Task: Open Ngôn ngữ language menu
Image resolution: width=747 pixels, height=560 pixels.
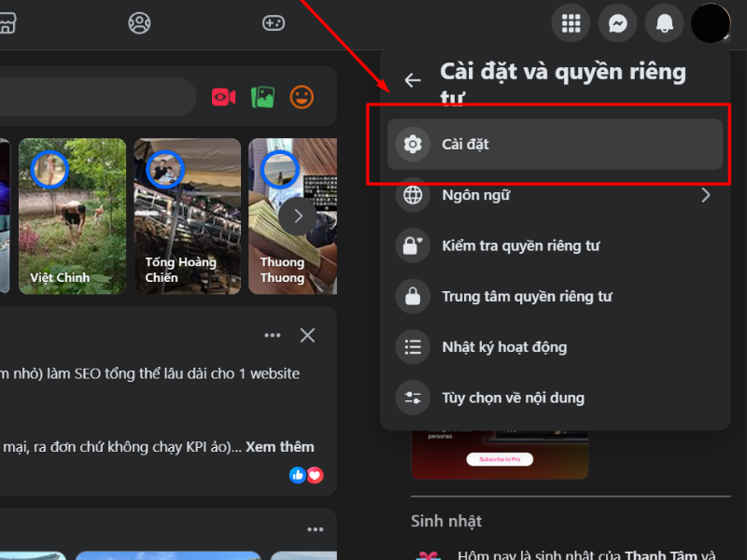Action: coord(555,195)
